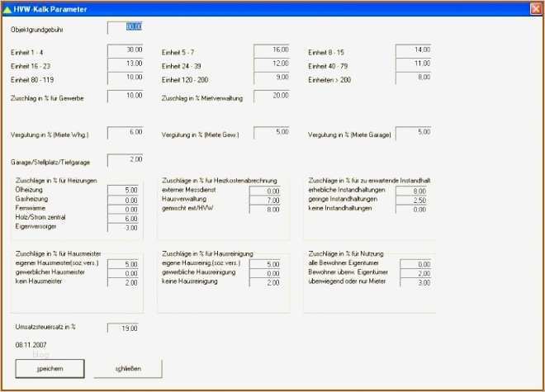Click the keine Instandhaltungen field
This screenshot has width=545, height=392.
click(411, 210)
